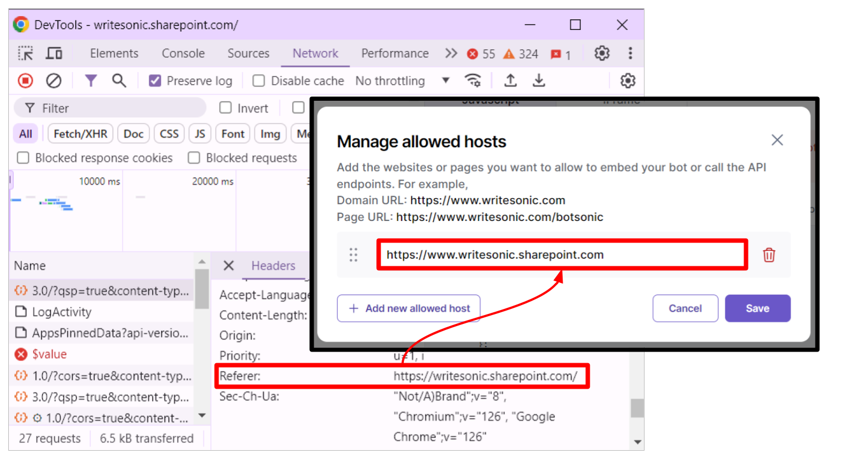Filter requests by JS

(x=200, y=134)
